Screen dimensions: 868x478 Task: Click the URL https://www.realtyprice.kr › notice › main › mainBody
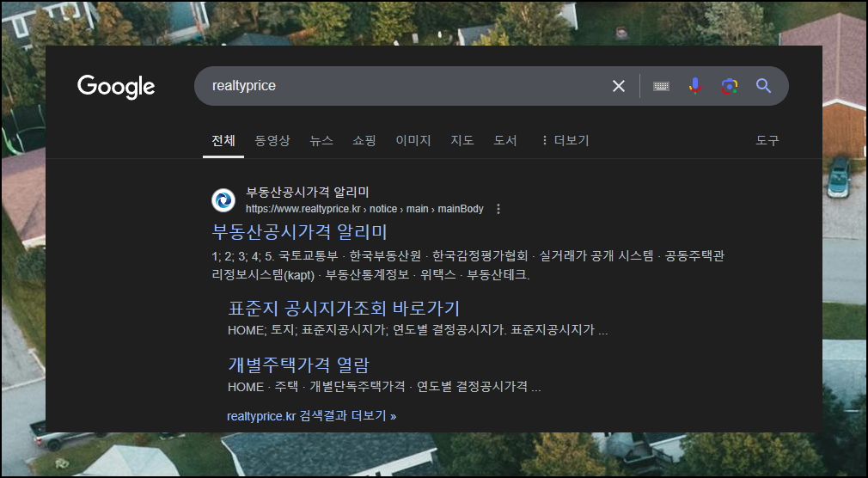pos(364,209)
